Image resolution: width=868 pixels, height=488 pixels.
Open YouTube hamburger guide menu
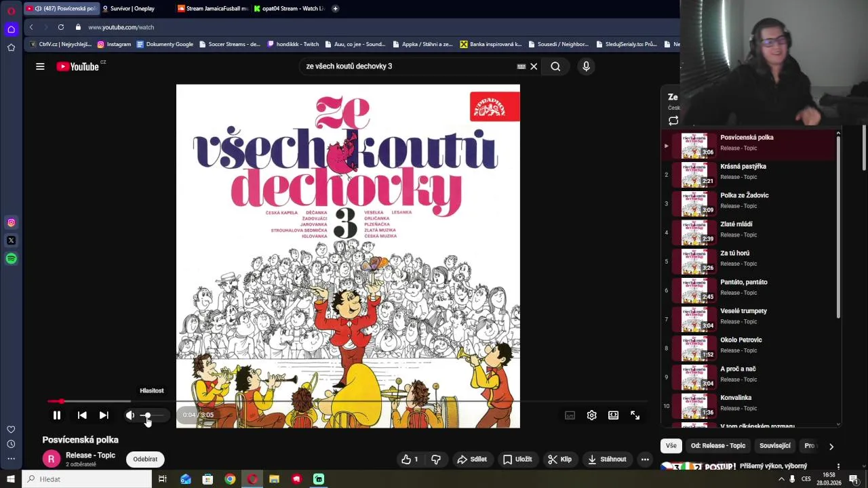(x=40, y=66)
